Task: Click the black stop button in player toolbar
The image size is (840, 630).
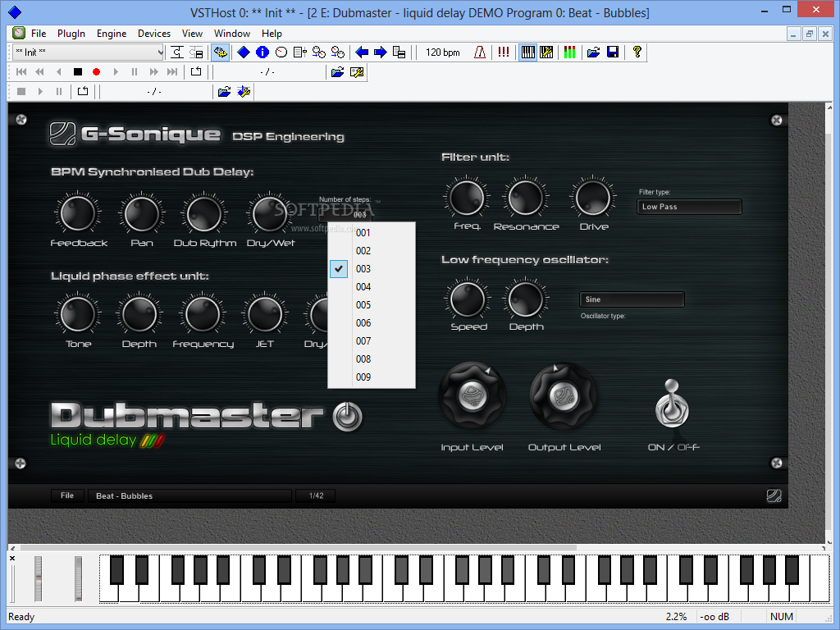Action: (78, 72)
